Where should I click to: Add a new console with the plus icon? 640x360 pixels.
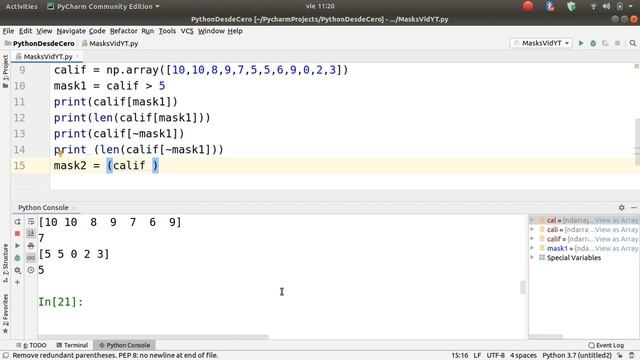tap(18, 282)
